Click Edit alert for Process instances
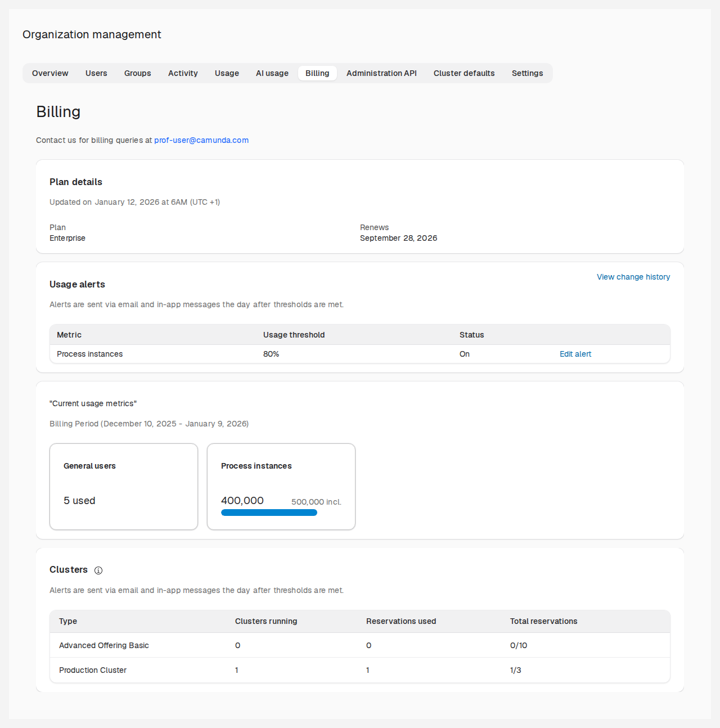 [x=575, y=354]
